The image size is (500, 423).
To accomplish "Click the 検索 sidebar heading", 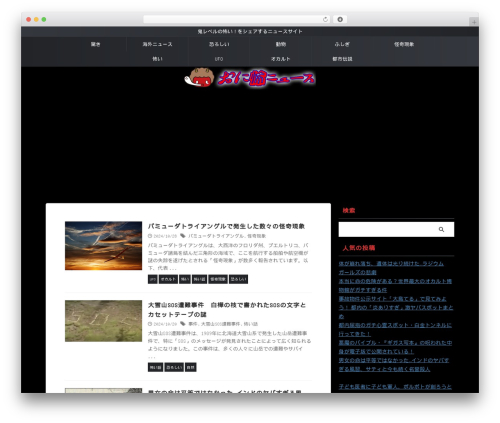I will click(x=349, y=210).
